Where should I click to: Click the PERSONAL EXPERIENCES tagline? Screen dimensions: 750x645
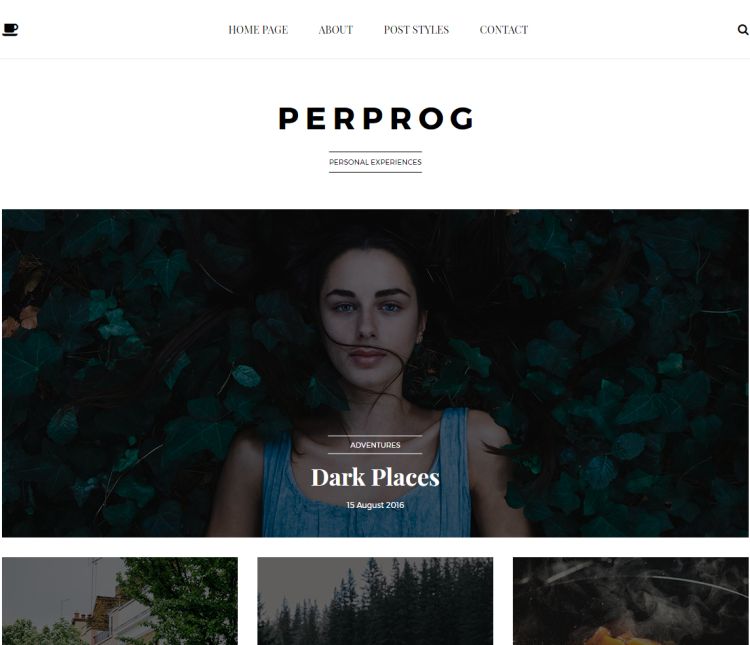(x=375, y=162)
